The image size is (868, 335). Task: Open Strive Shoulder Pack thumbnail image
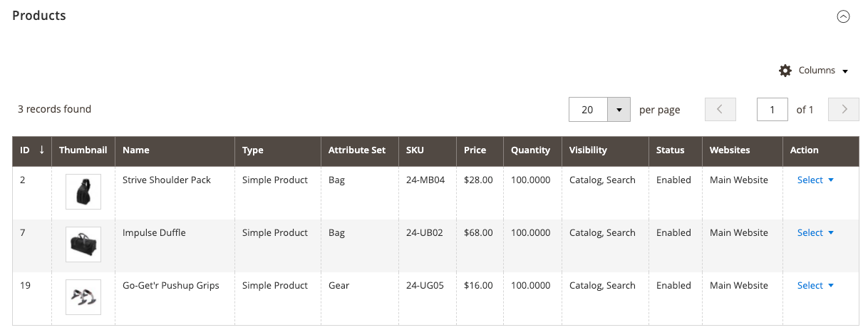(x=83, y=192)
